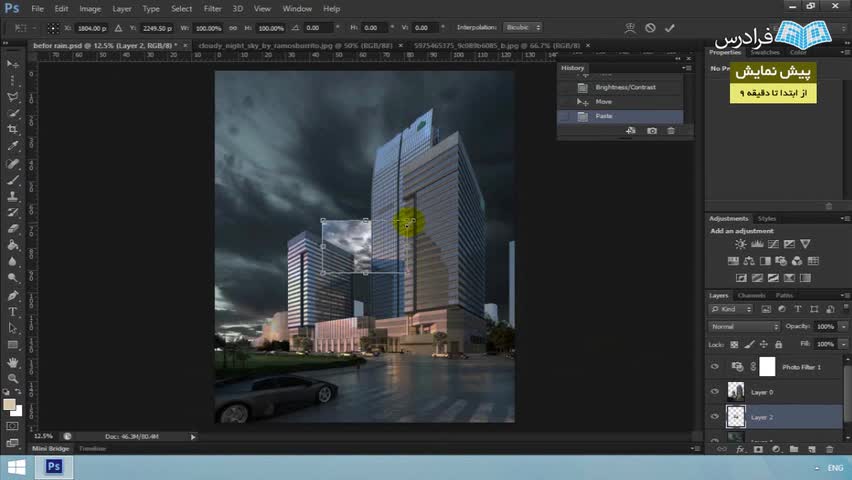The height and width of the screenshot is (480, 852).
Task: Commit the transform with the checkmark icon
Action: (670, 28)
